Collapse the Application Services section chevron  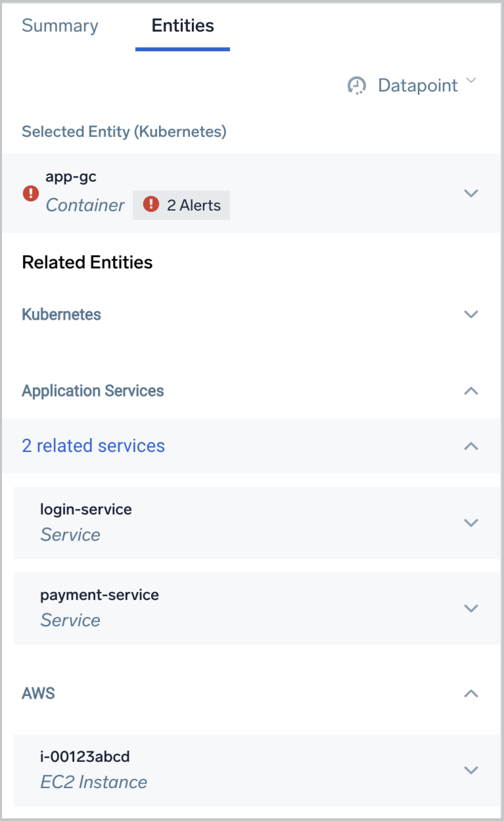coord(471,391)
